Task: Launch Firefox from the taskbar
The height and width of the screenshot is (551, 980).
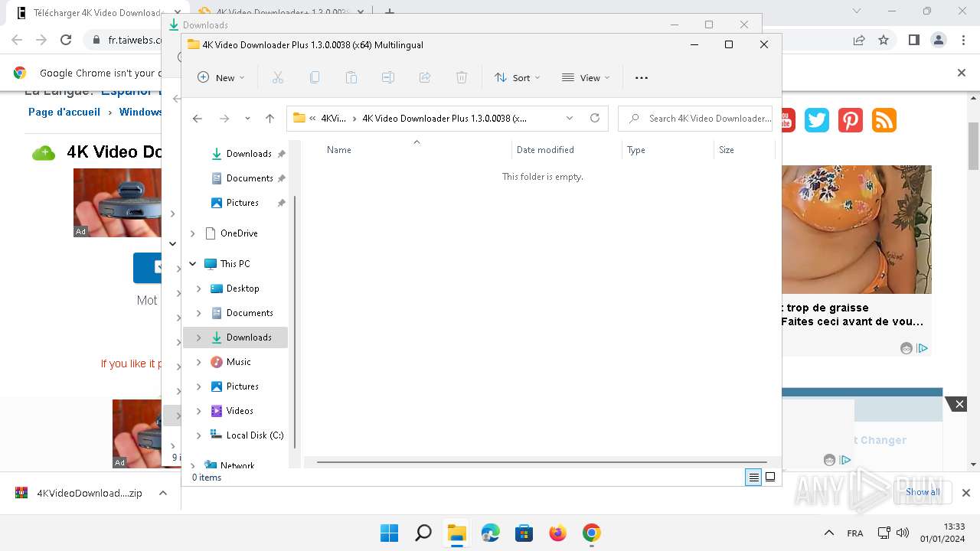Action: coord(558,533)
